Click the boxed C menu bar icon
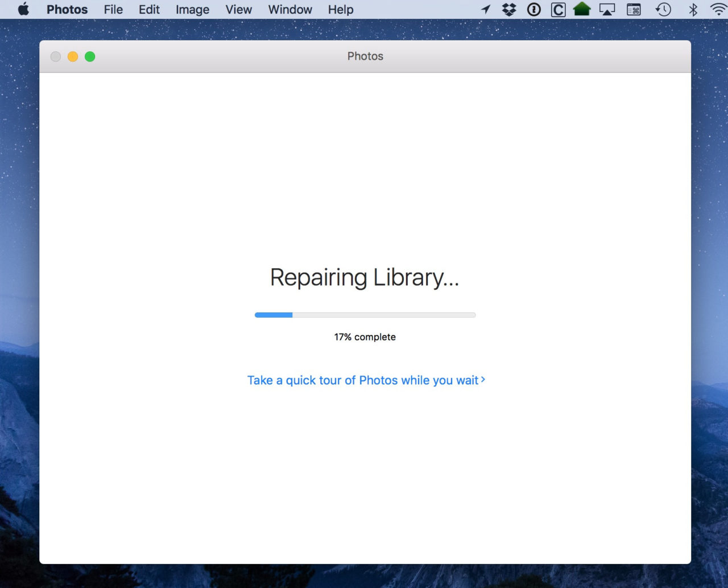 tap(559, 10)
